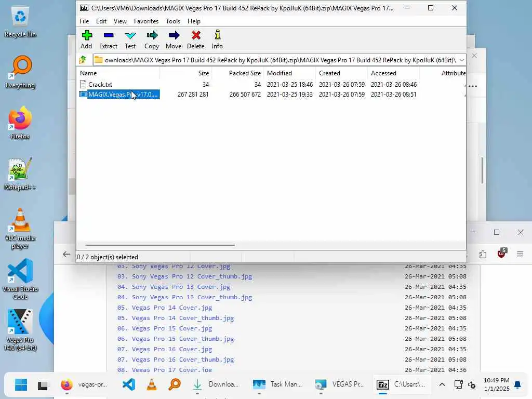Click the 7-Zip horizontal scrollbar thumb
The image size is (532, 399).
coord(160,245)
